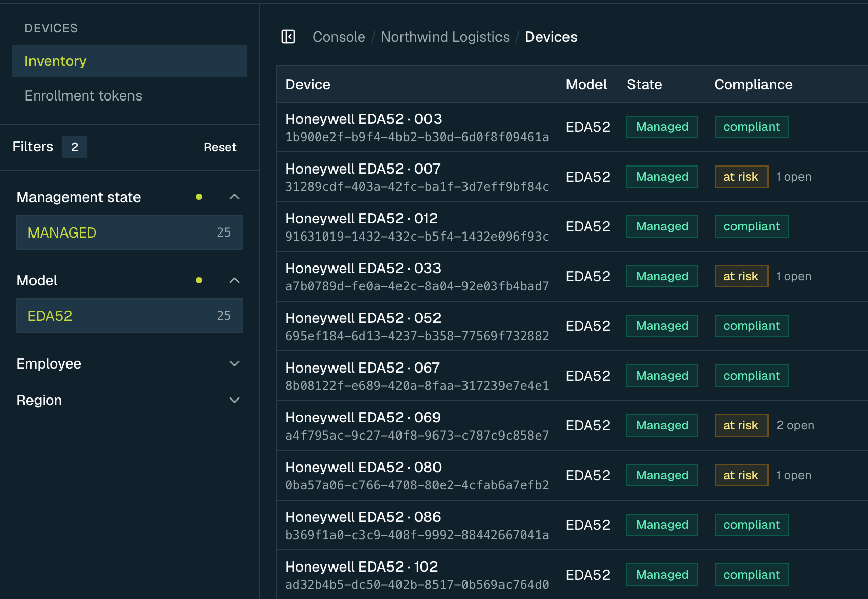Click at risk badge for device 007
The height and width of the screenshot is (599, 868).
[x=741, y=177]
